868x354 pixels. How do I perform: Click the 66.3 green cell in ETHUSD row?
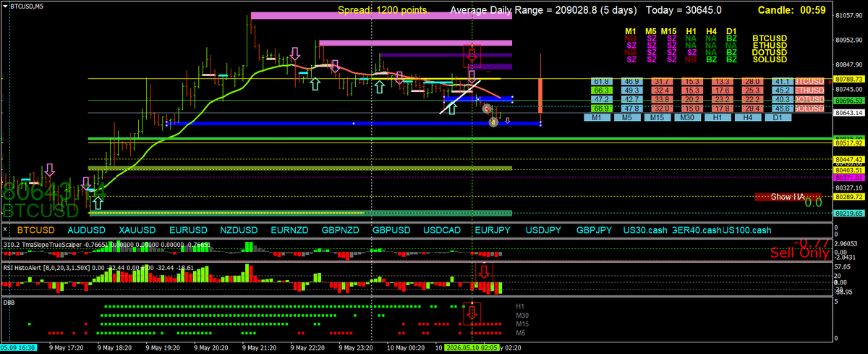click(x=601, y=90)
